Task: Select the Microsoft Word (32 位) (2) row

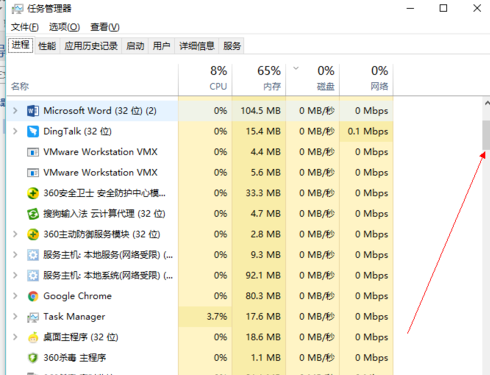Action: pyautogui.click(x=200, y=111)
